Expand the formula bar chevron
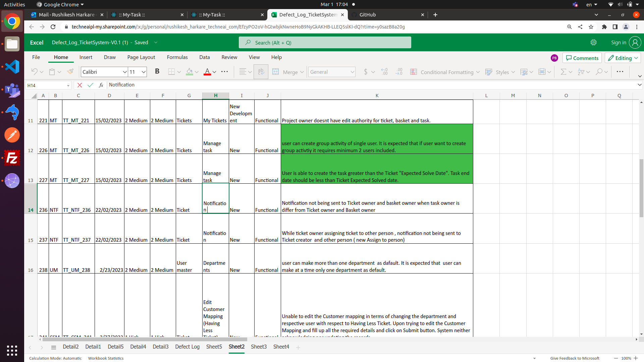Viewport: 644px width, 362px height. [639, 85]
